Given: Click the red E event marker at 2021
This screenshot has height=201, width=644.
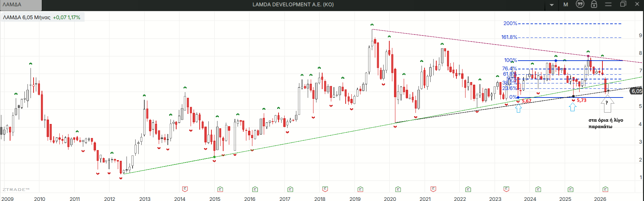Looking at the screenshot, I should (433, 189).
